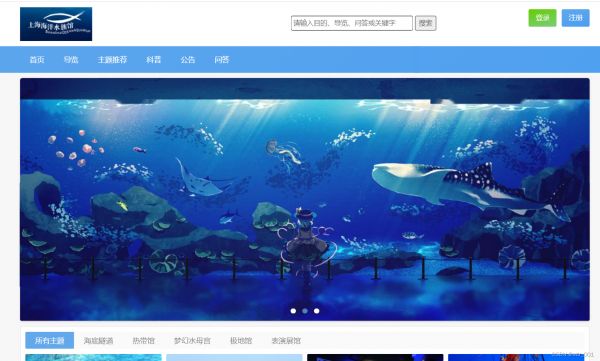Click the whale shark aquarium banner image
The width and height of the screenshot is (600, 361).
[305, 199]
